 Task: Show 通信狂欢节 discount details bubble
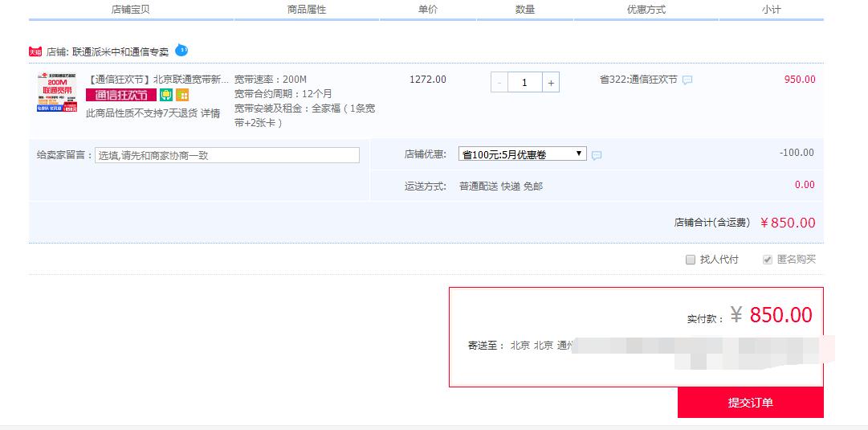click(687, 80)
